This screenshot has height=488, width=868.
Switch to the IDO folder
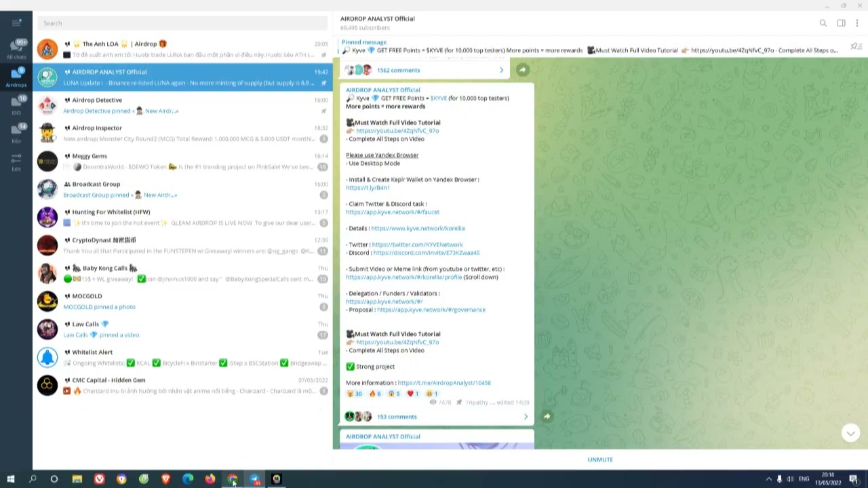[16, 105]
